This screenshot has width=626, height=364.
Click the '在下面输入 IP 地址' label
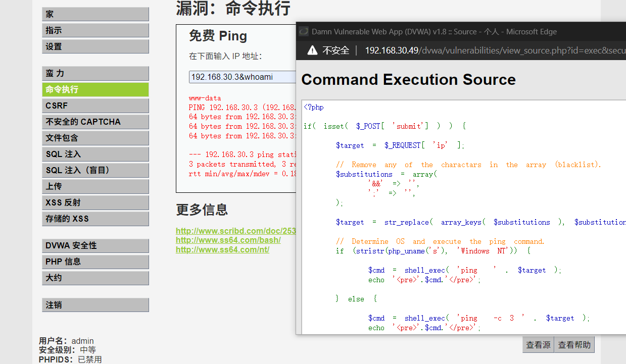tap(225, 56)
